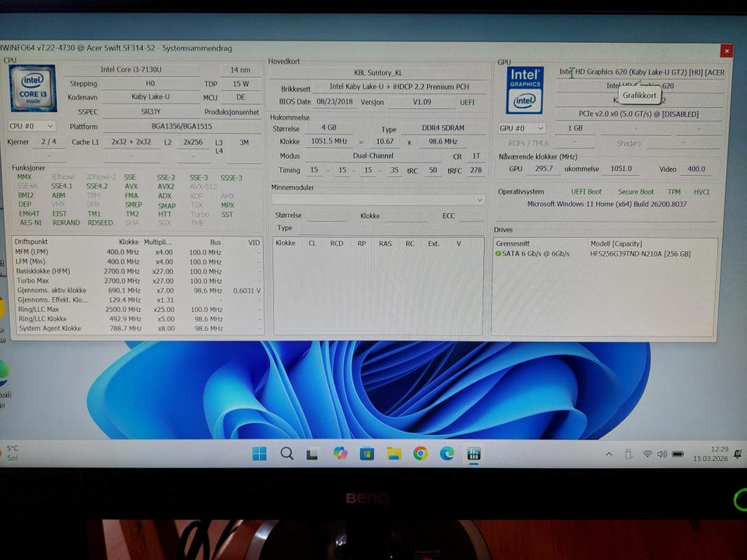Image resolution: width=747 pixels, height=560 pixels.
Task: Click the Intel Kaby Lake-U chipset field
Action: click(x=399, y=86)
